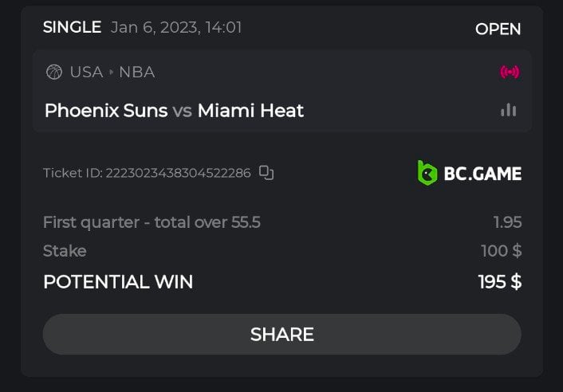Click the BC.GAME brand name text
The width and height of the screenshot is (563, 392).
coord(482,173)
